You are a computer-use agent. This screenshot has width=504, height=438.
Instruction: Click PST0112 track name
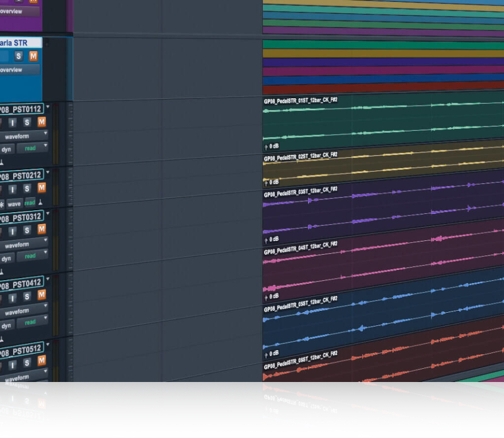click(x=21, y=109)
